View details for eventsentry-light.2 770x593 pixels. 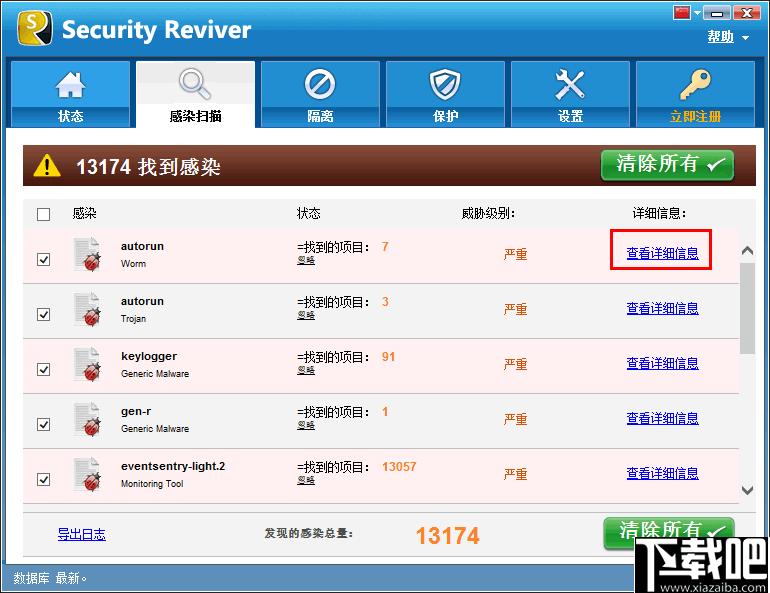click(x=662, y=473)
